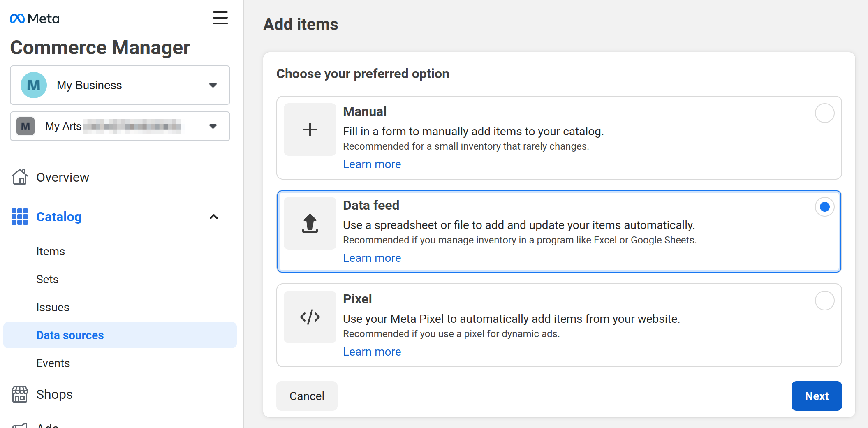This screenshot has height=428, width=868.
Task: Open Items under Catalog
Action: coord(51,251)
